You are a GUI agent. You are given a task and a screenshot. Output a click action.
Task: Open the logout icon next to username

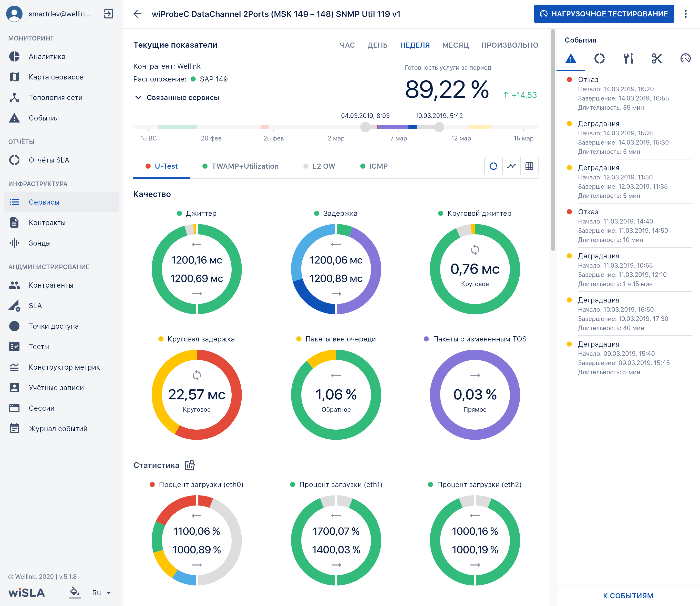pos(108,14)
